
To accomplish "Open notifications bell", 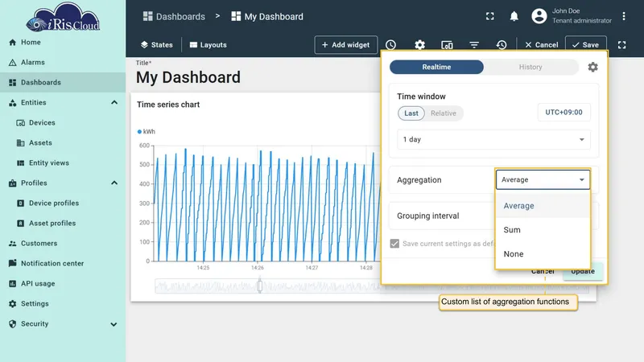I will (x=514, y=16).
